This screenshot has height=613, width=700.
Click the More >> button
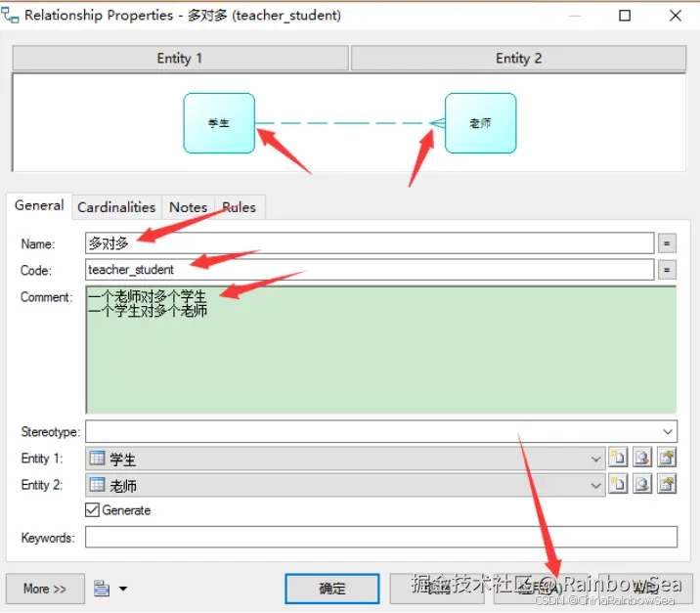45,589
